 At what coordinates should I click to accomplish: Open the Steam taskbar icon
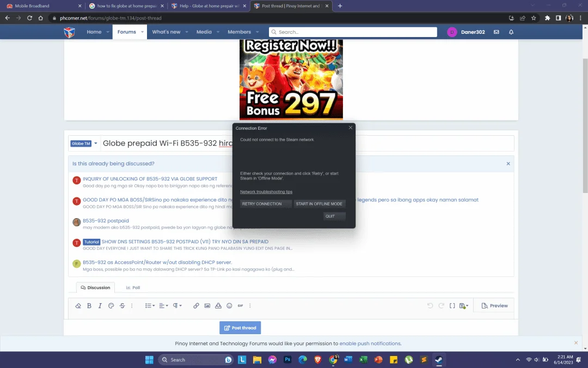tap(439, 359)
